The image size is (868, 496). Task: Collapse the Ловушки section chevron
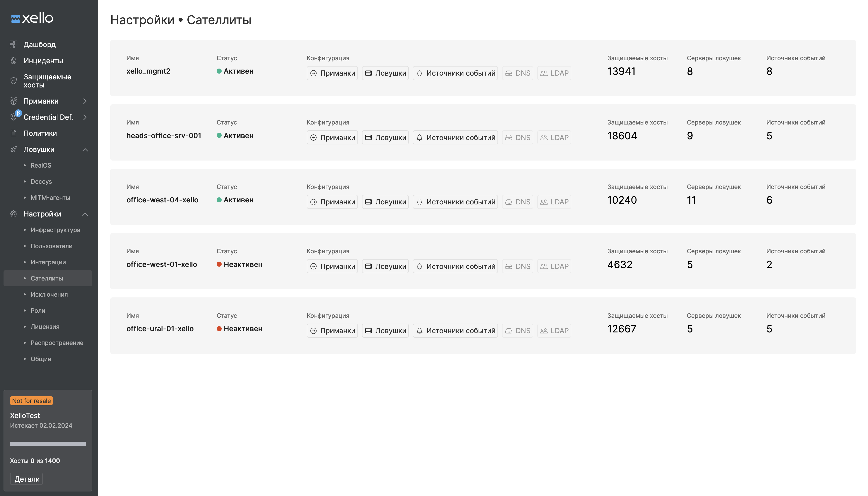click(x=85, y=149)
